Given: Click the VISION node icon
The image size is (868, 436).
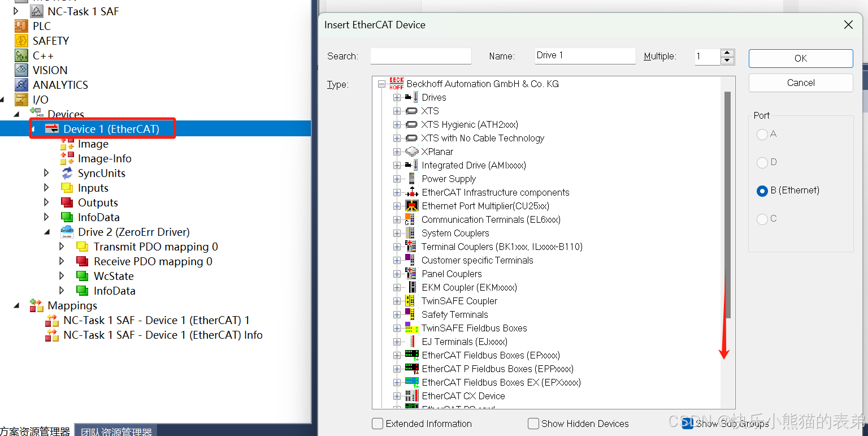Looking at the screenshot, I should coord(21,70).
